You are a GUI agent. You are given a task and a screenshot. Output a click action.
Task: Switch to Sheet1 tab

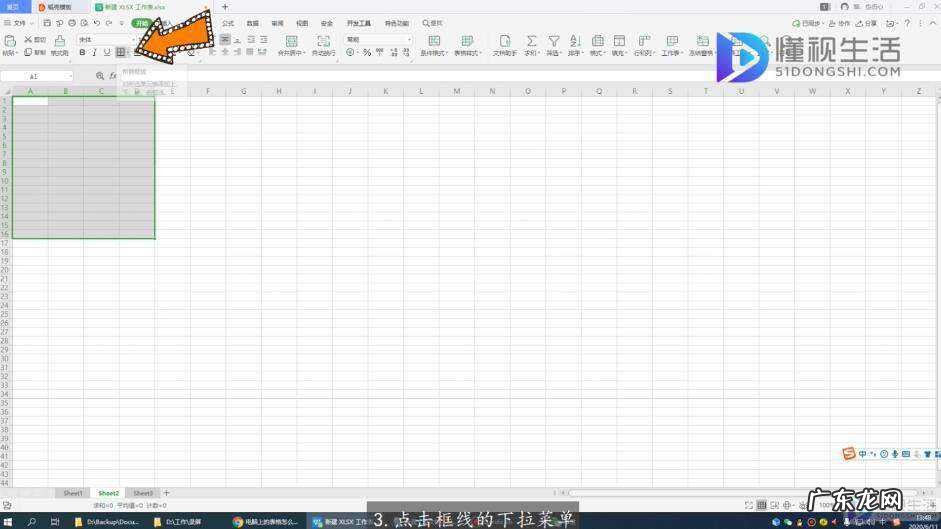pyautogui.click(x=73, y=493)
